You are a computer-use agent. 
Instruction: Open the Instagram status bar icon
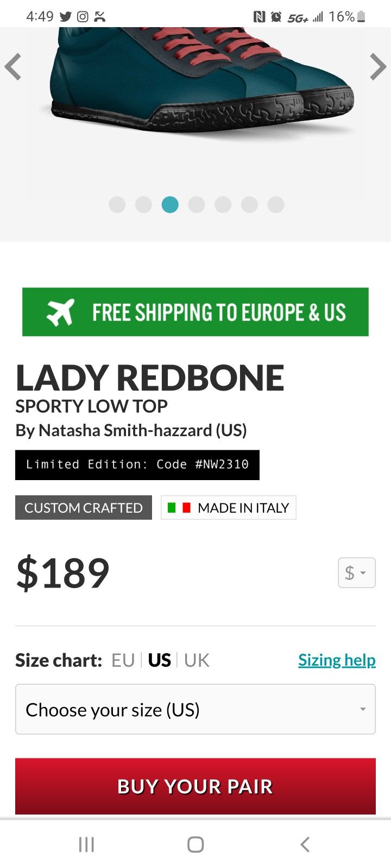(x=82, y=16)
